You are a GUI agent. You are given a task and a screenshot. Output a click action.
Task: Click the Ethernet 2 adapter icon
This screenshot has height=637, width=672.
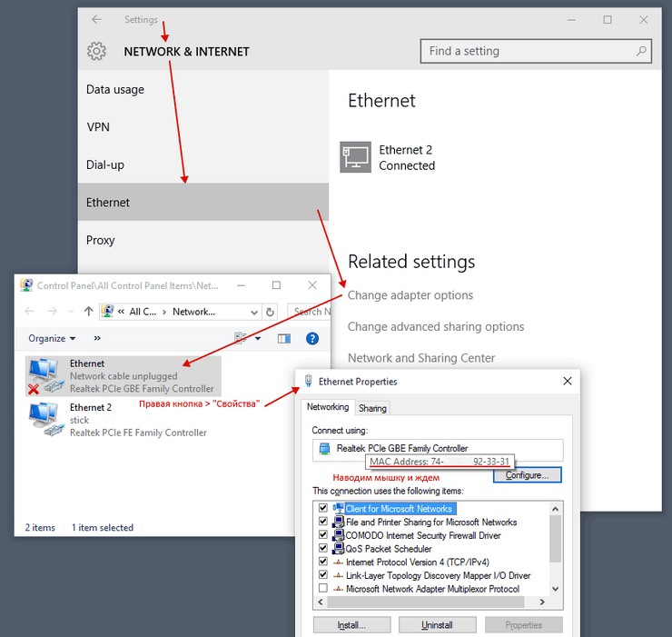[44, 419]
